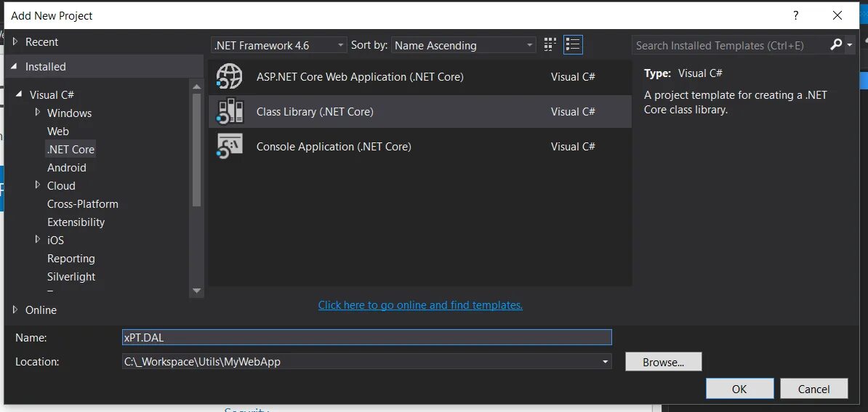Click the search magnifier icon
The width and height of the screenshot is (868, 412).
click(x=836, y=45)
